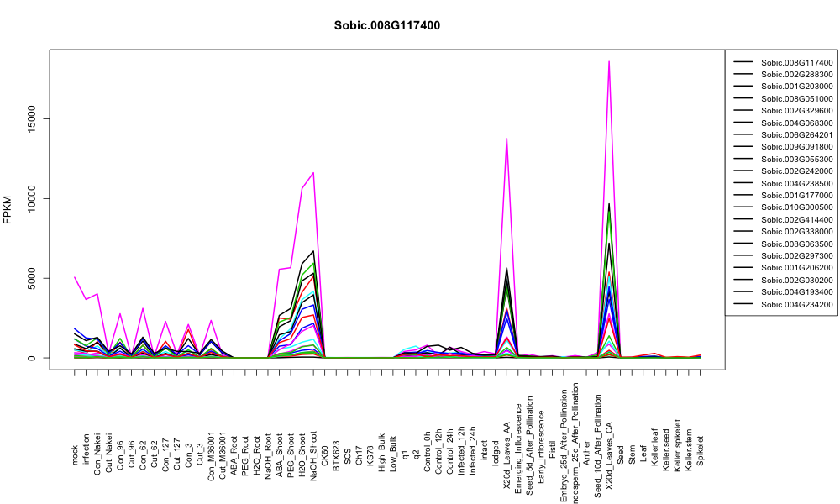This screenshot has height=504, width=840.
Task: Click the 5000 y-axis tick label
Action: click(32, 278)
